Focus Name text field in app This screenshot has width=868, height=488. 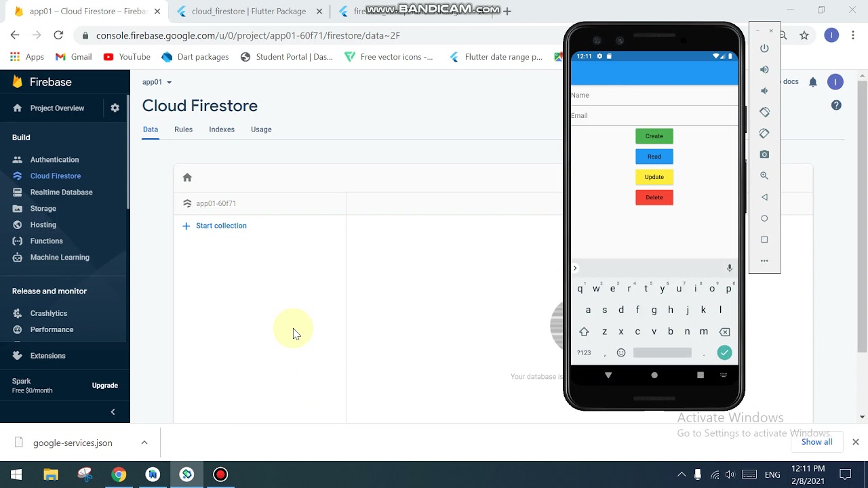(x=654, y=96)
